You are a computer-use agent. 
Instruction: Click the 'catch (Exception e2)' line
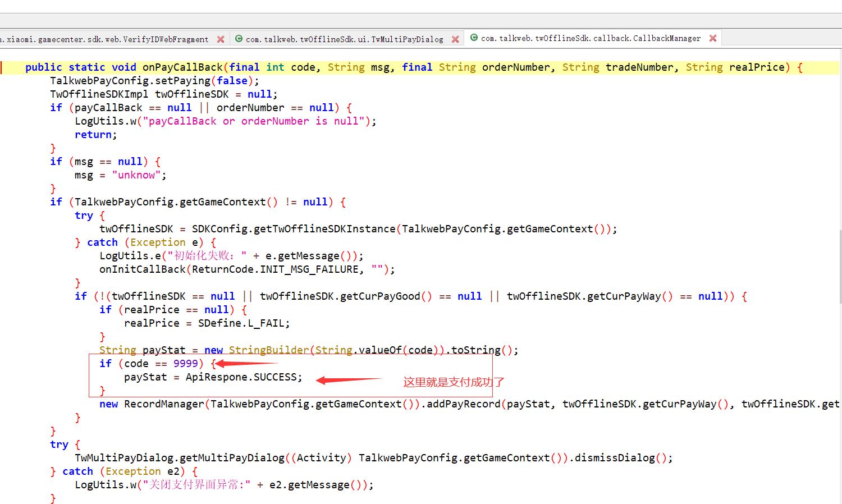click(x=124, y=471)
